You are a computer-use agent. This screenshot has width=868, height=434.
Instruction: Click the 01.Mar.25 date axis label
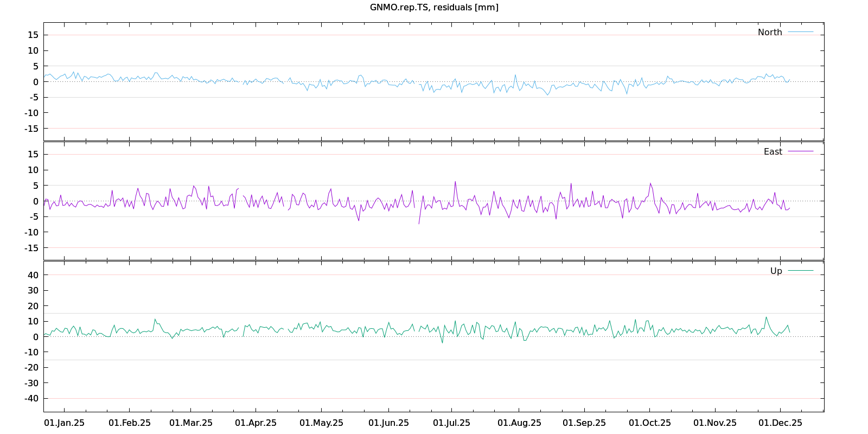191,423
